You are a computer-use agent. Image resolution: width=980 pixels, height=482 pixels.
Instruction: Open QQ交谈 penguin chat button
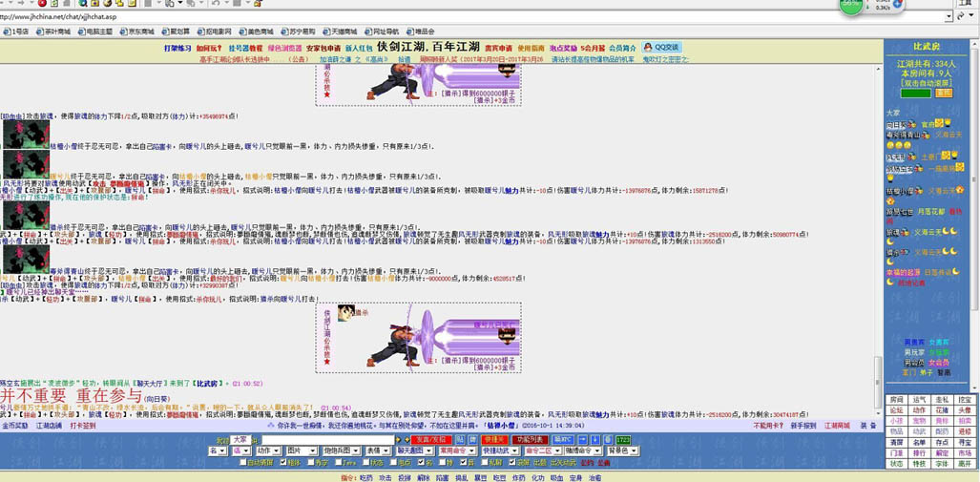coord(662,48)
